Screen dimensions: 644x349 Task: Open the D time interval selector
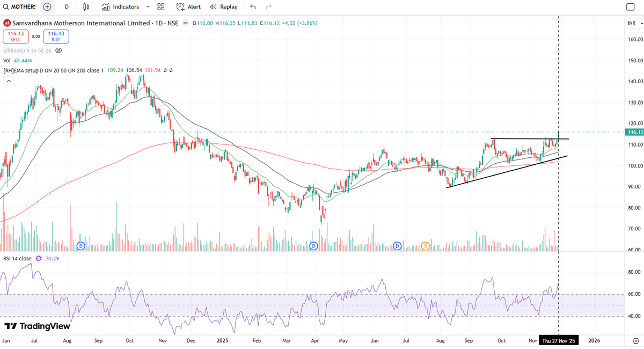click(67, 7)
